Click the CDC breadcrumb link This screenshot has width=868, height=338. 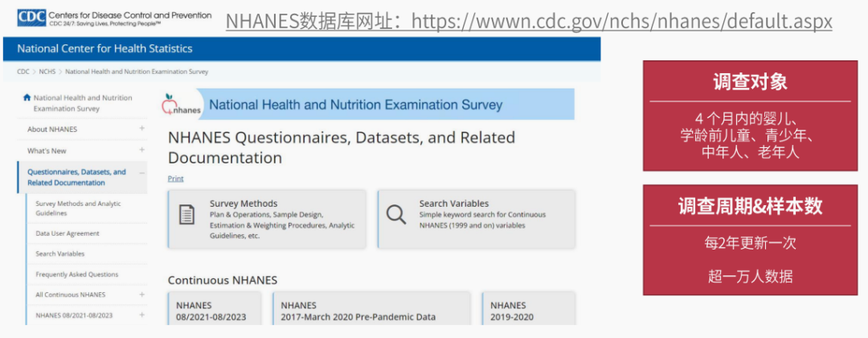pos(23,72)
